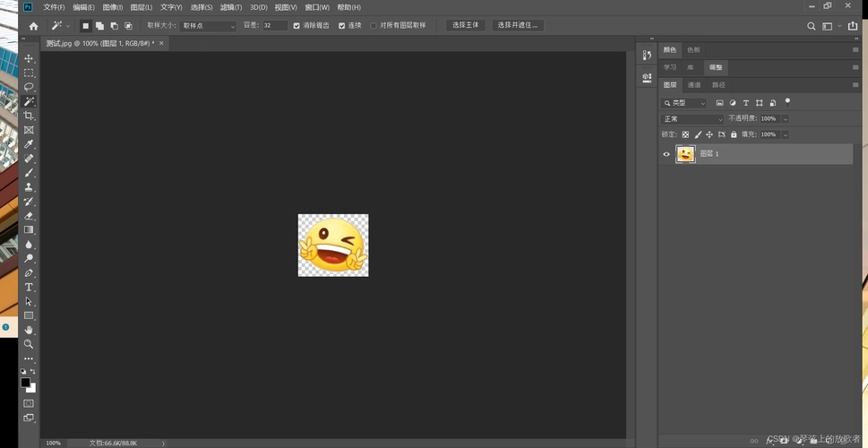Toggle the layer filter on/off switch
The width and height of the screenshot is (868, 448).
(787, 102)
